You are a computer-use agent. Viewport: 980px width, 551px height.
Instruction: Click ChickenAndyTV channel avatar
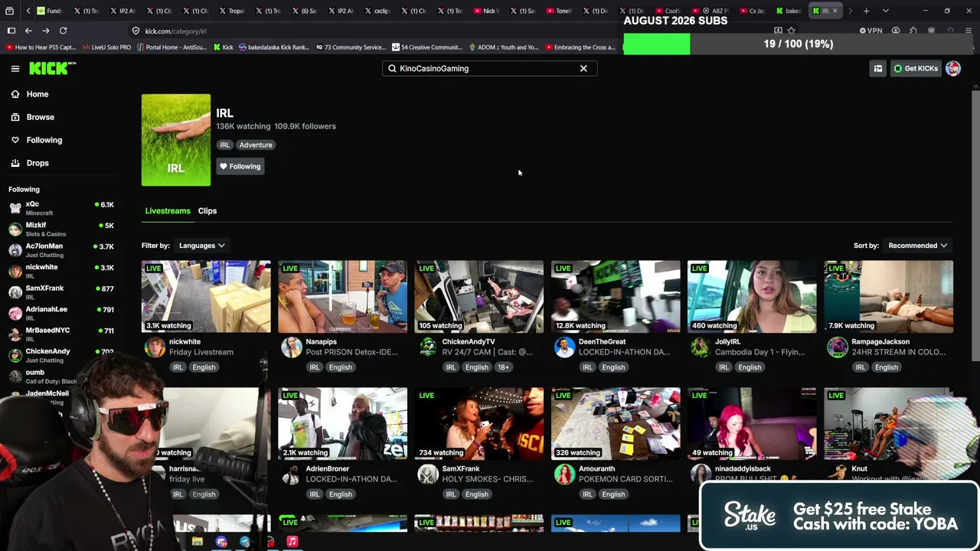[428, 347]
